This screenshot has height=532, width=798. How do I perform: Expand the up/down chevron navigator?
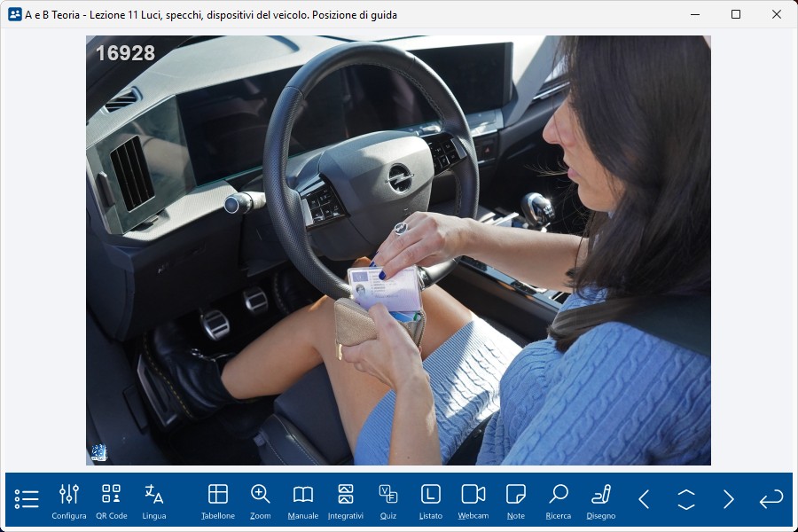coord(686,499)
